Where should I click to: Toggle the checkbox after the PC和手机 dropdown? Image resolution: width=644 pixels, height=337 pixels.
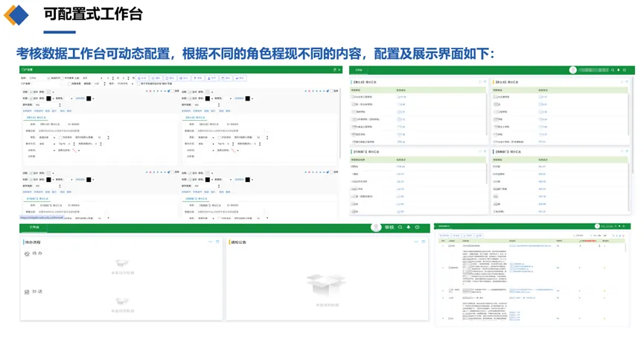(x=138, y=84)
